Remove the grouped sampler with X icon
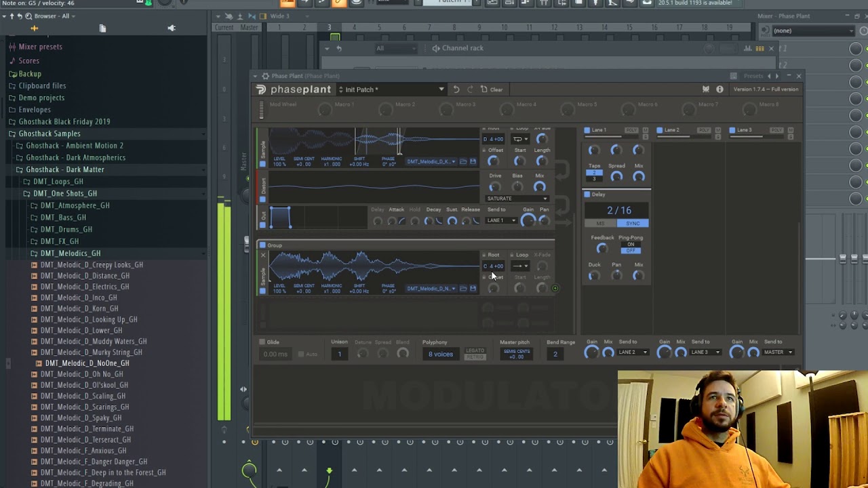This screenshot has width=868, height=488. click(262, 256)
